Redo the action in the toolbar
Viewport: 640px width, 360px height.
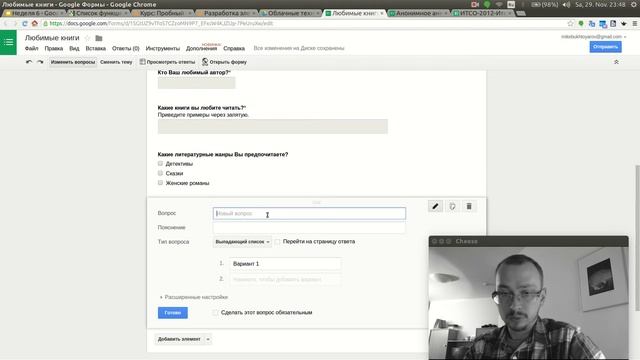40,62
